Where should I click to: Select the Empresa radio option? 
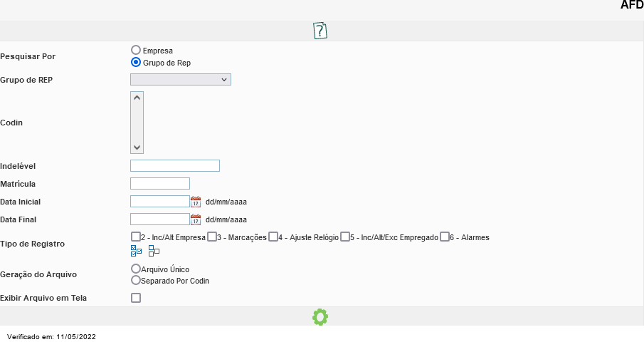pos(135,50)
